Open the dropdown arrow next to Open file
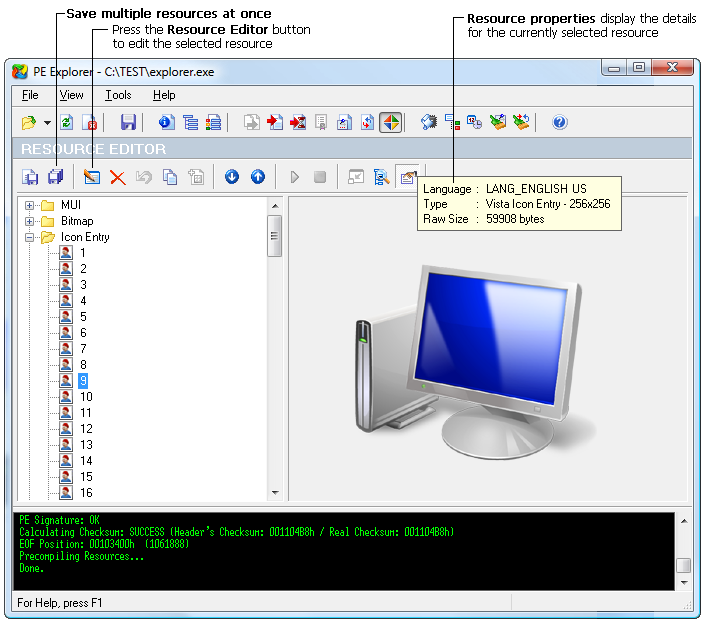The width and height of the screenshot is (706, 620). pyautogui.click(x=48, y=123)
